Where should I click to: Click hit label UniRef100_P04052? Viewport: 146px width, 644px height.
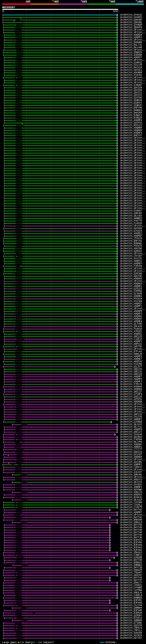point(131,75)
